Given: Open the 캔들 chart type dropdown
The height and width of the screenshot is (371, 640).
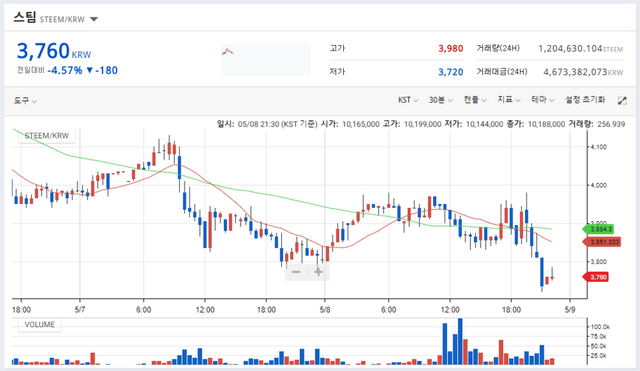Looking at the screenshot, I should [x=475, y=100].
